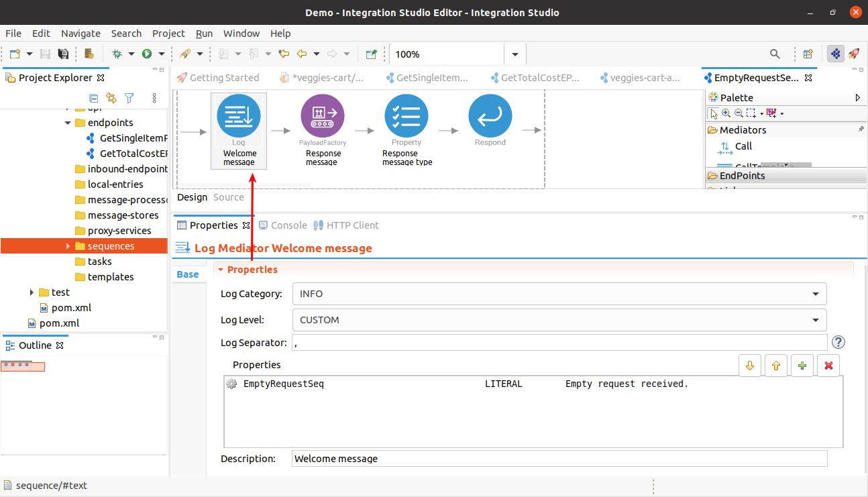Toggle the Pin Editor toolbar button
The image size is (868, 497).
(x=371, y=54)
